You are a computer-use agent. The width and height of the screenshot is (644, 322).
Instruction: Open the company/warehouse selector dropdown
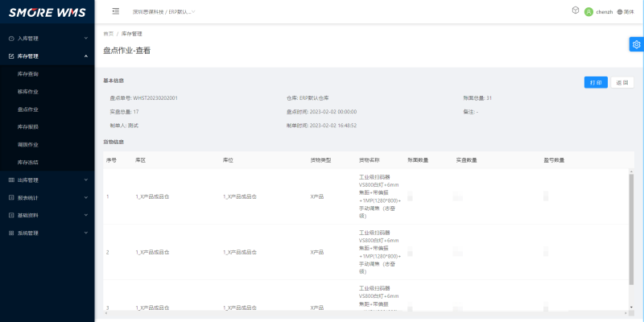(164, 11)
